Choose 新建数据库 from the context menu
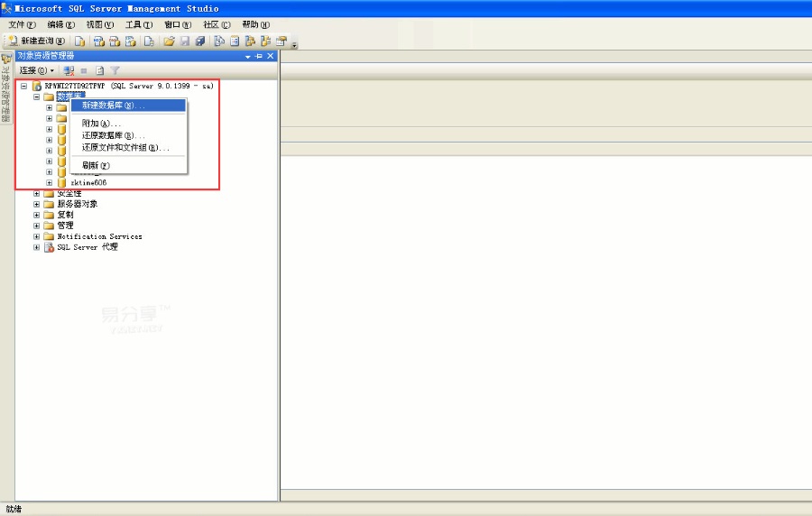Viewport: 812px width, 516px height. point(128,105)
